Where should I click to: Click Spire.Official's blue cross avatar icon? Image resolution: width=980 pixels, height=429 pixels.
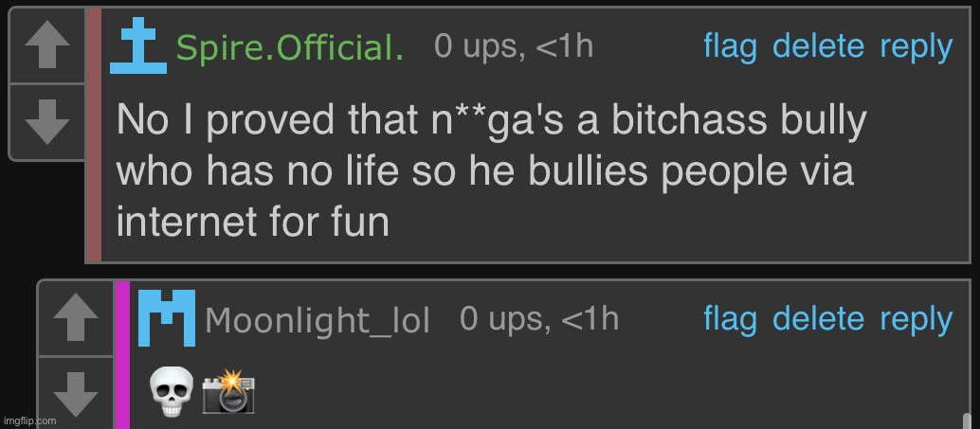[x=138, y=46]
